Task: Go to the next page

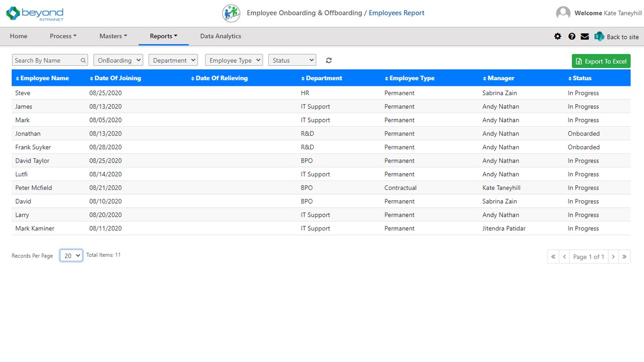Action: point(613,256)
